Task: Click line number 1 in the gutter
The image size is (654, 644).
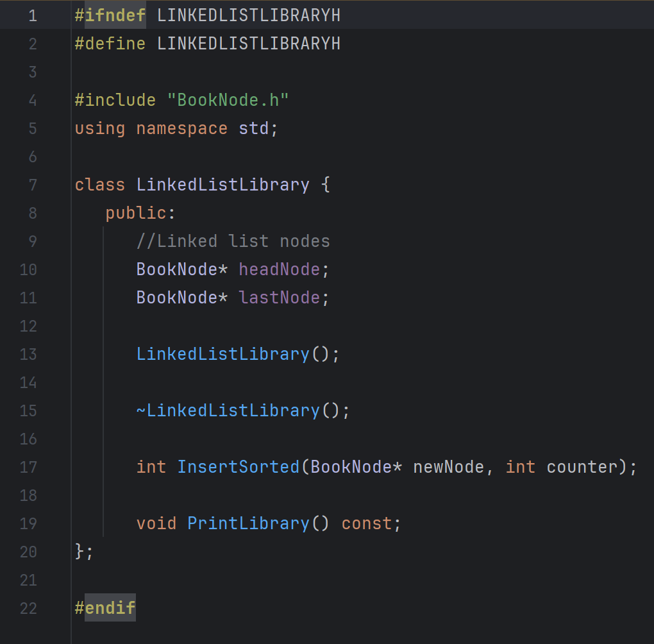Action: pos(33,15)
